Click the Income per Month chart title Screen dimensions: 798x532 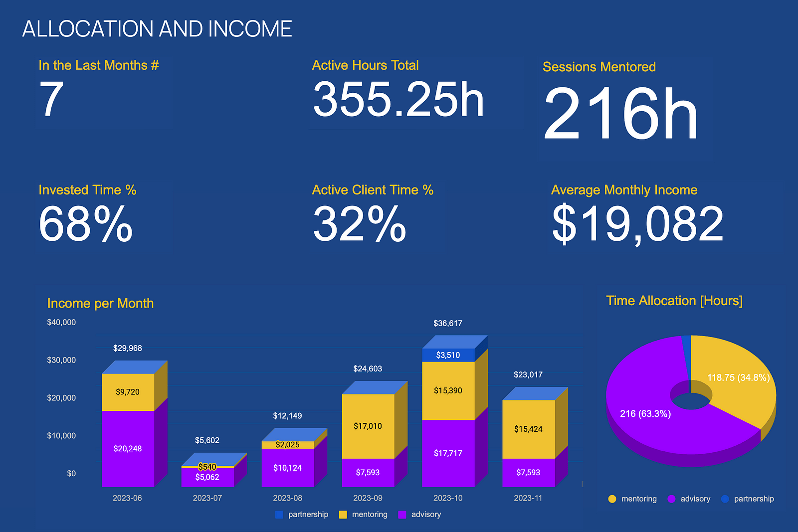[100, 304]
